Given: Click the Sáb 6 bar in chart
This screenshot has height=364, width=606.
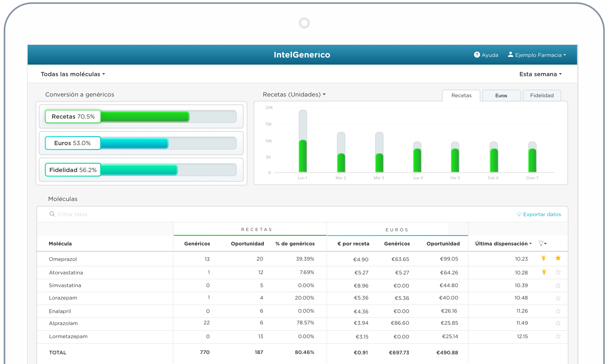Looking at the screenshot, I should pos(494,157).
